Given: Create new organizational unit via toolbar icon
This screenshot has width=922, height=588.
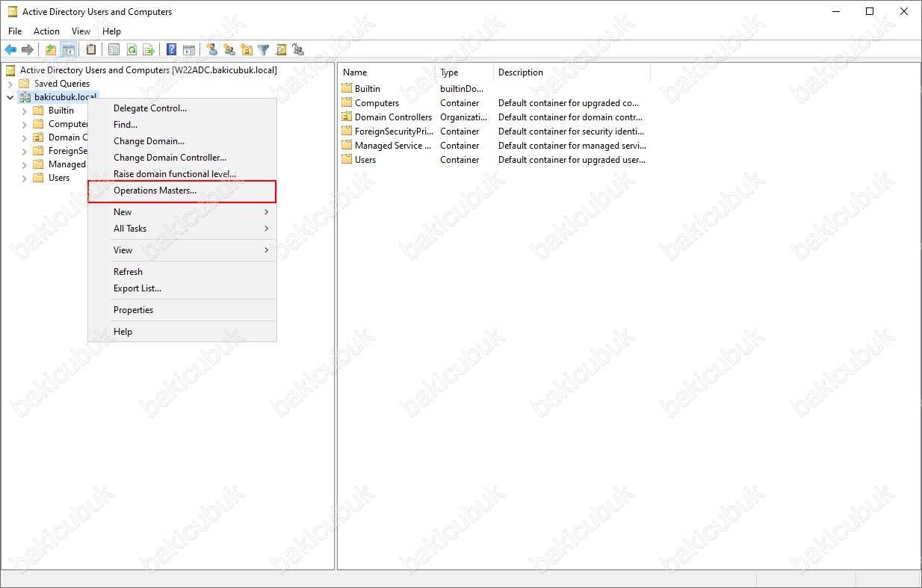Looking at the screenshot, I should 247,50.
